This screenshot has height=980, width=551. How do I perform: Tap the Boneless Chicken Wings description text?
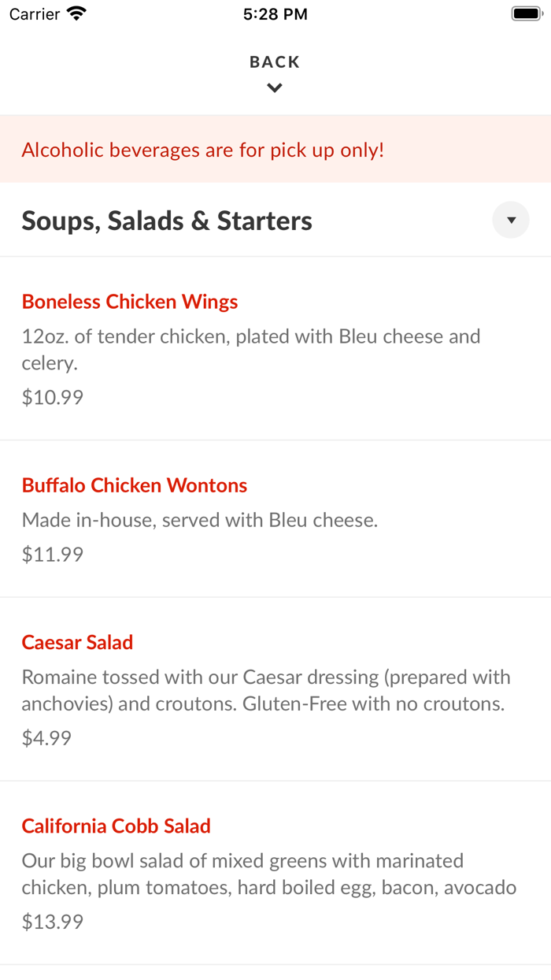(x=250, y=350)
